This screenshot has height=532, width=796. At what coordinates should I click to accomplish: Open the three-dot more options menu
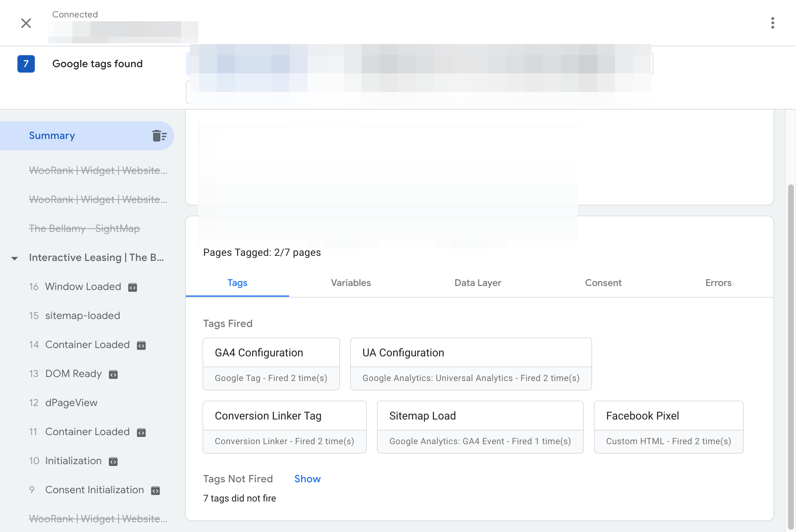tap(773, 23)
